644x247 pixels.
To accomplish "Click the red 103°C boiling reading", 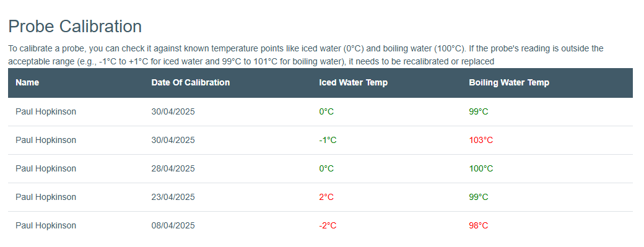I will 481,141.
